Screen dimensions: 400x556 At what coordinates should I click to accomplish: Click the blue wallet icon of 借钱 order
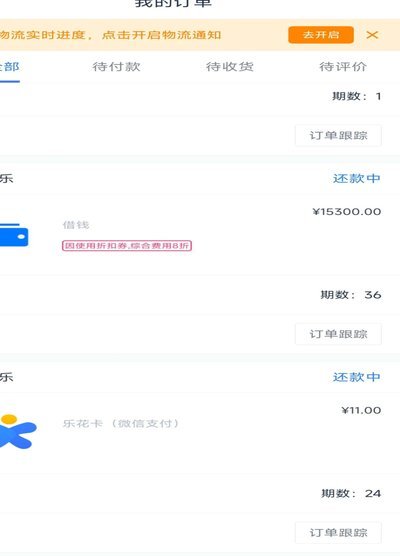(14, 235)
